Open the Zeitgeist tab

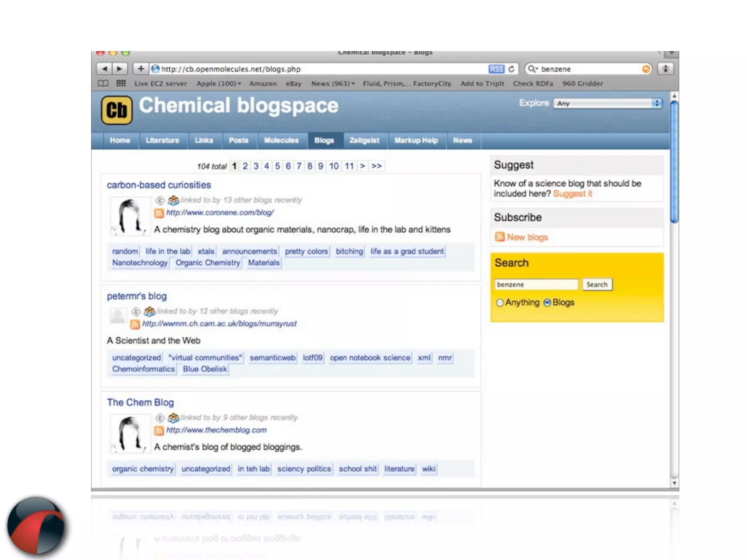pyautogui.click(x=364, y=140)
